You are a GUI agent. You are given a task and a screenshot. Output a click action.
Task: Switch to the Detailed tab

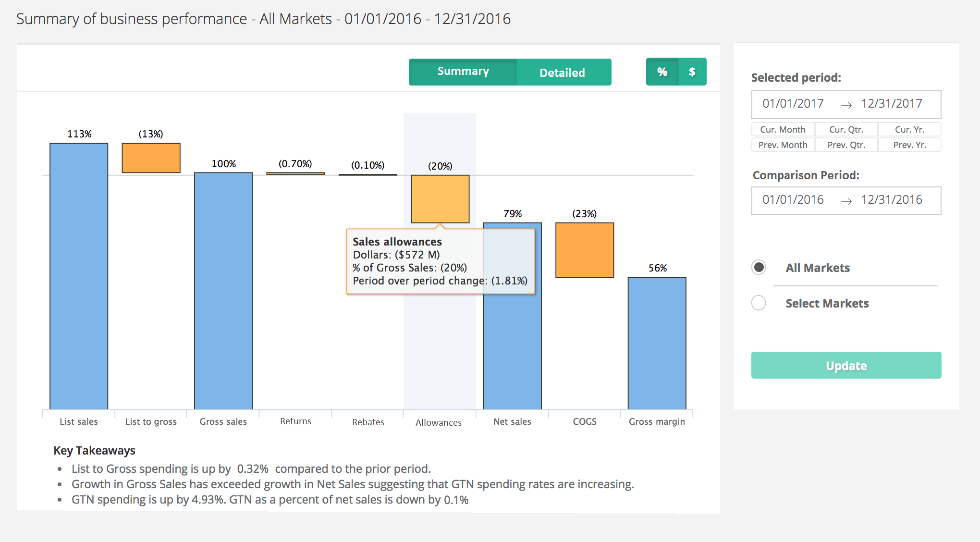pyautogui.click(x=562, y=73)
